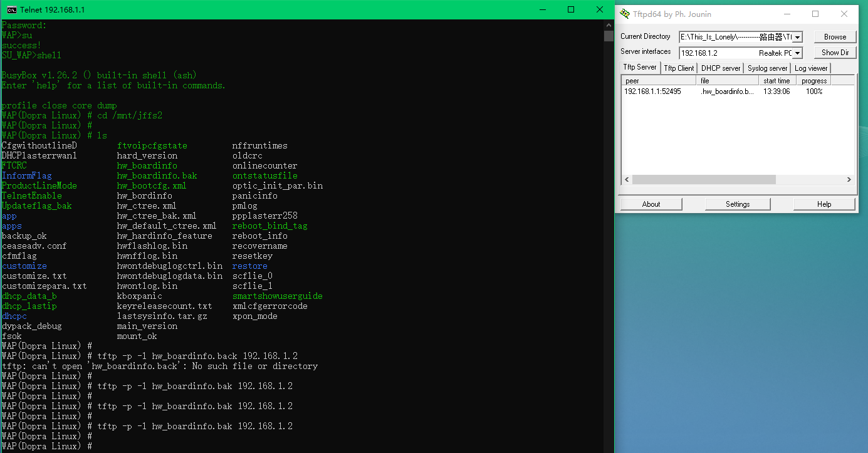Click the transfer list scroll-left arrow
This screenshot has width=868, height=453.
(626, 179)
